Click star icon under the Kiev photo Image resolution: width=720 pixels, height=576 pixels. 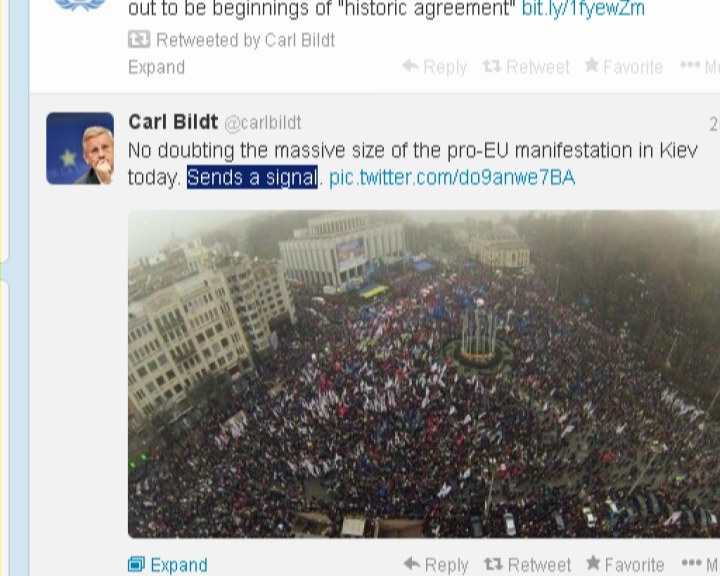click(593, 563)
